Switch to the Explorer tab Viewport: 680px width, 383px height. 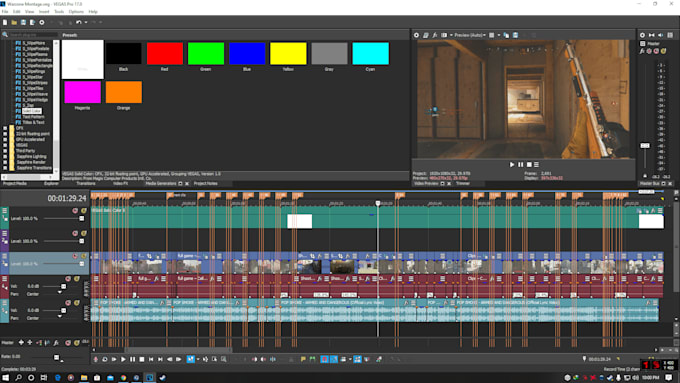pos(51,183)
